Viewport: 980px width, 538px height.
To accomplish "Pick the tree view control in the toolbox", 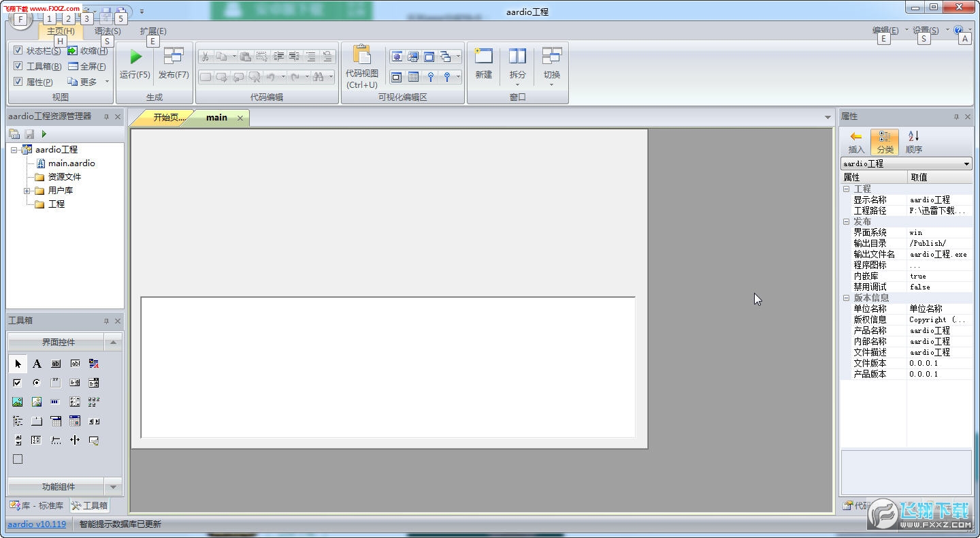I will pyautogui.click(x=18, y=421).
